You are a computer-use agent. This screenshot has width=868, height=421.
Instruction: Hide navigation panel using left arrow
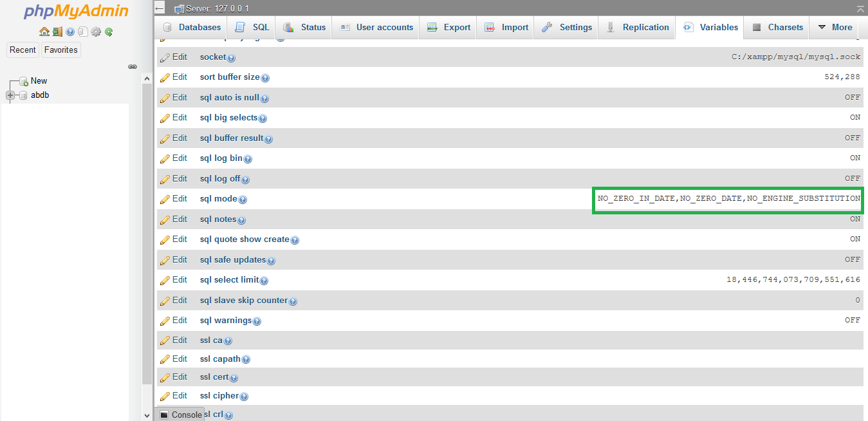click(x=160, y=8)
